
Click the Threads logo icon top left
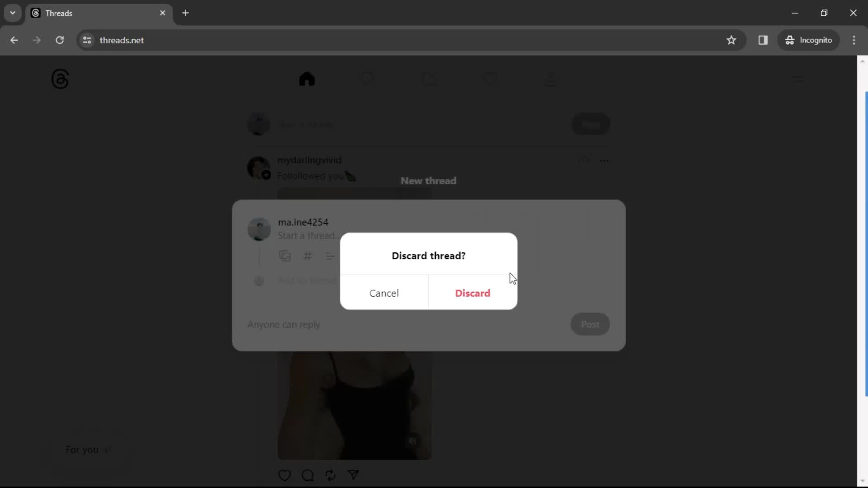pyautogui.click(x=60, y=79)
